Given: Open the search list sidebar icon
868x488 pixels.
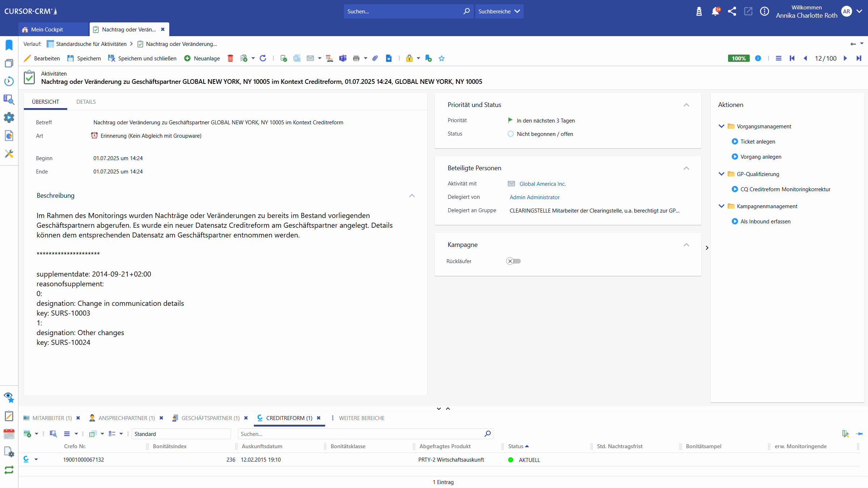Looking at the screenshot, I should 9,99.
